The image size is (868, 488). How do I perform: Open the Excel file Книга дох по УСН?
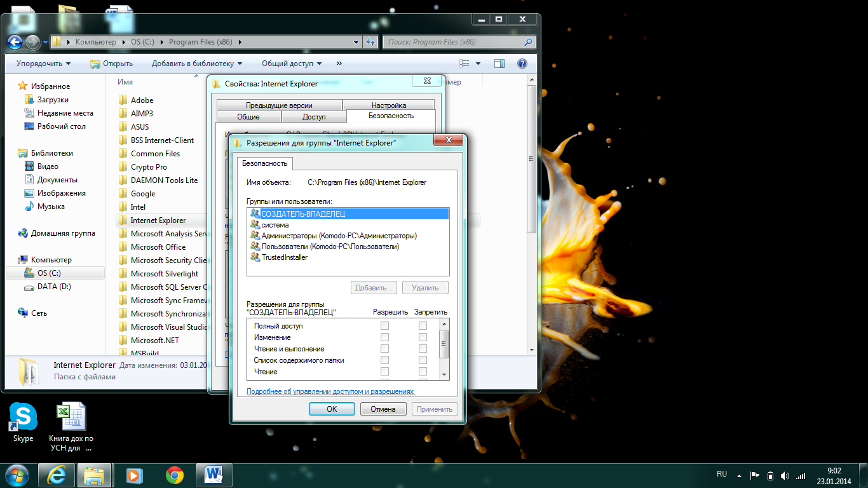click(71, 426)
